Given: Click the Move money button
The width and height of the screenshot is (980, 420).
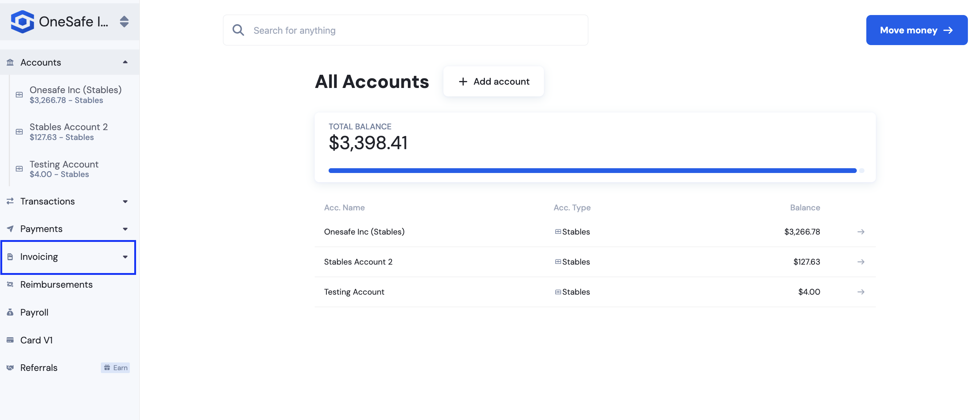Looking at the screenshot, I should click(x=917, y=30).
